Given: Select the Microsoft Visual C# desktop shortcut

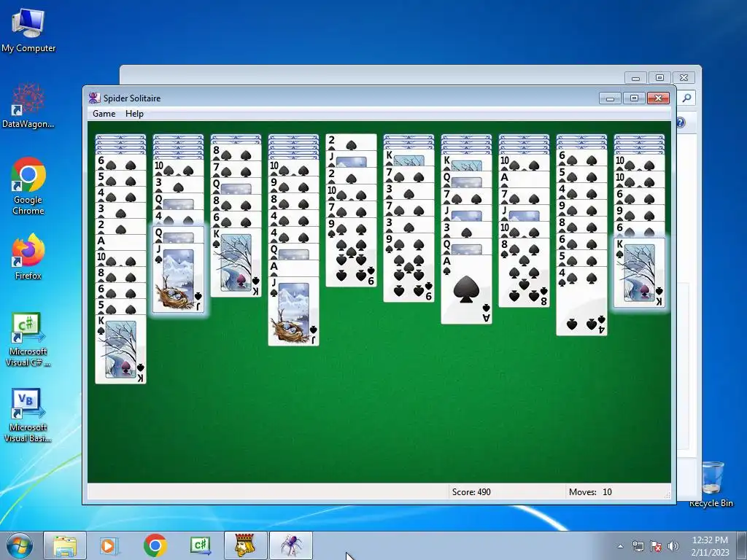Looking at the screenshot, I should (x=28, y=340).
